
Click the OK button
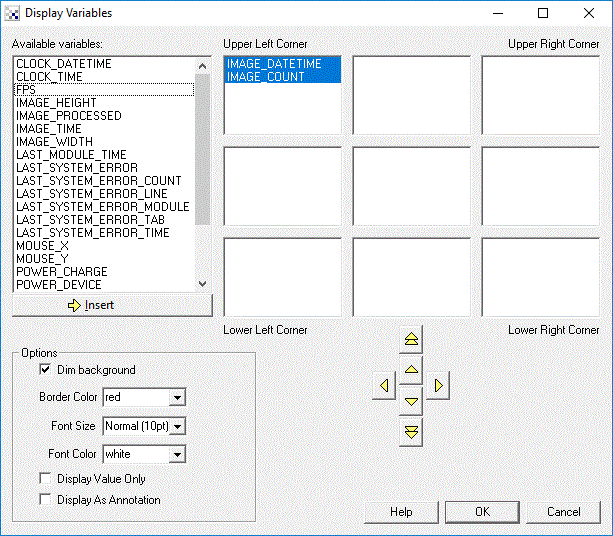[482, 512]
